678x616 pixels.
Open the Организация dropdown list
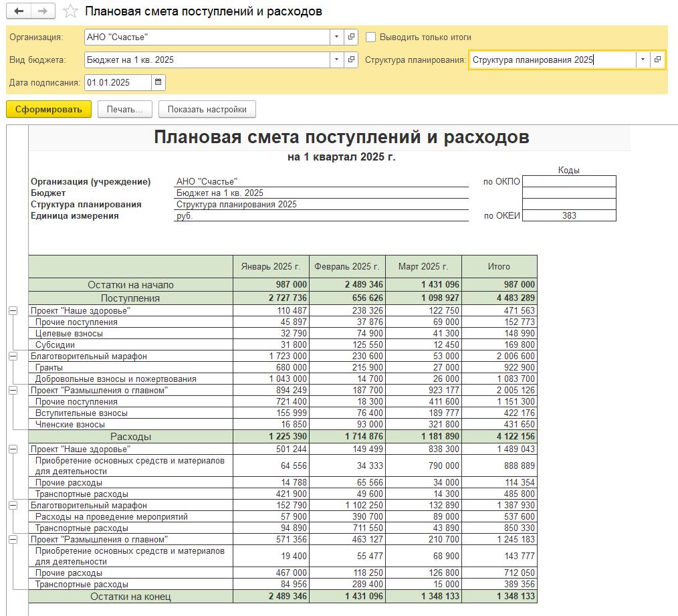(336, 37)
